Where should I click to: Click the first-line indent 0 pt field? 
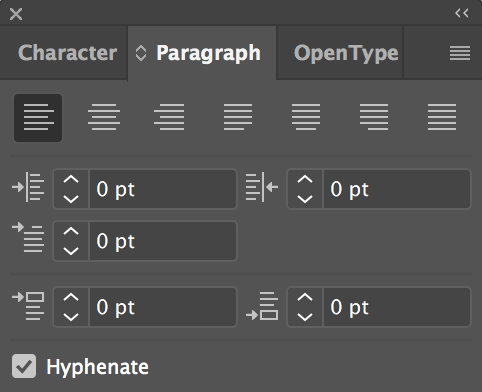point(163,241)
